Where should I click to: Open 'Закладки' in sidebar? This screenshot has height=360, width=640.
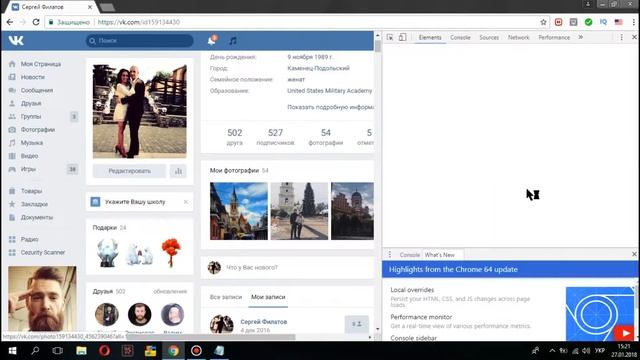[34, 204]
